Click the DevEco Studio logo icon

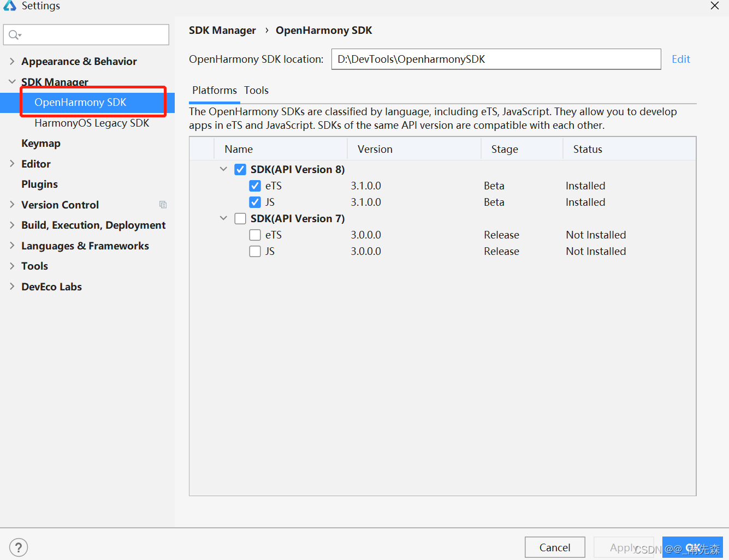9,5
